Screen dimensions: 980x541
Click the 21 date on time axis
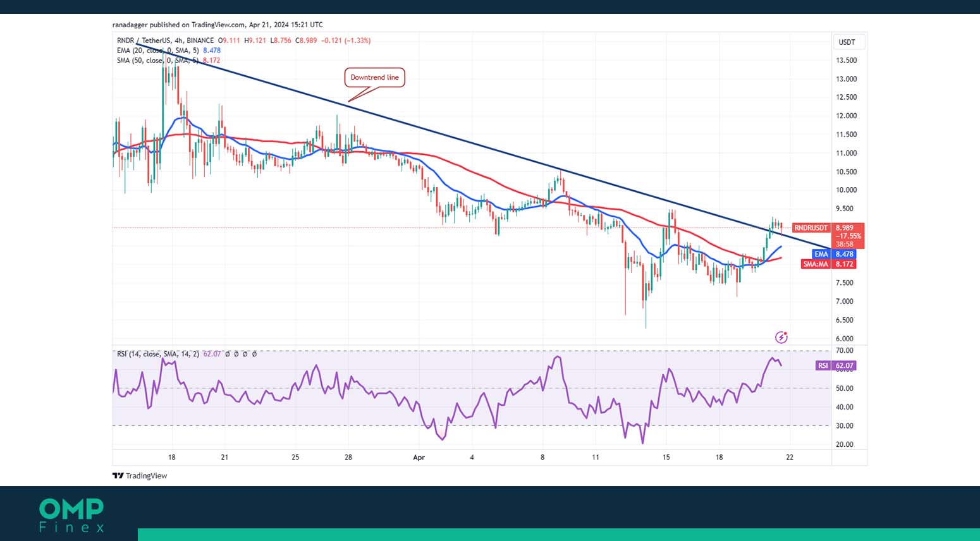click(x=224, y=458)
